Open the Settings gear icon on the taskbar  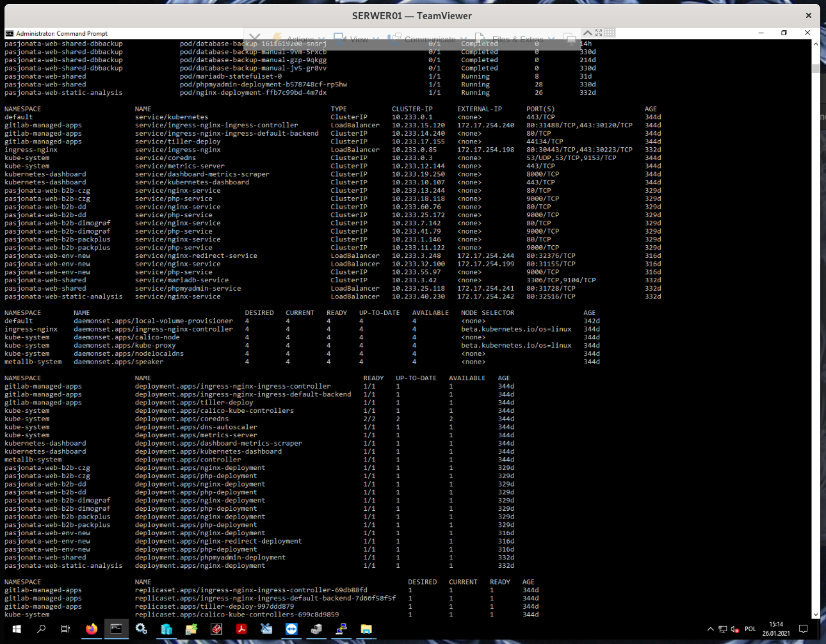coord(142,629)
